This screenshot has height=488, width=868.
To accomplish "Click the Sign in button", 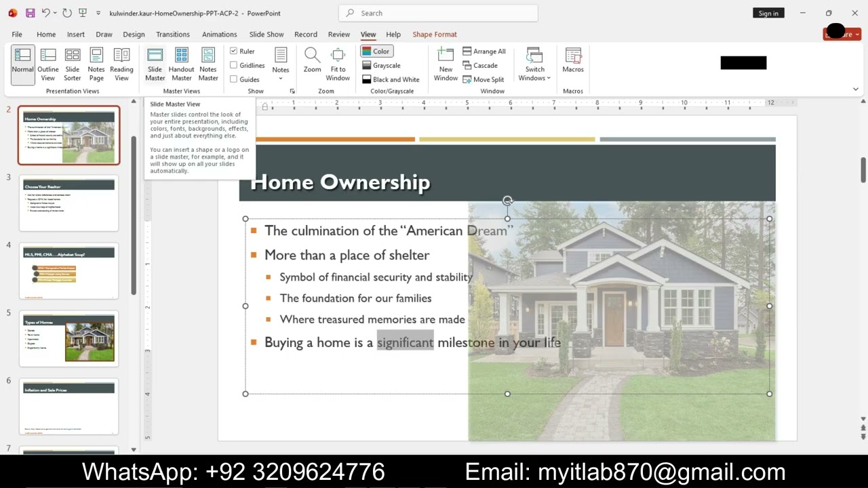I will click(x=768, y=13).
